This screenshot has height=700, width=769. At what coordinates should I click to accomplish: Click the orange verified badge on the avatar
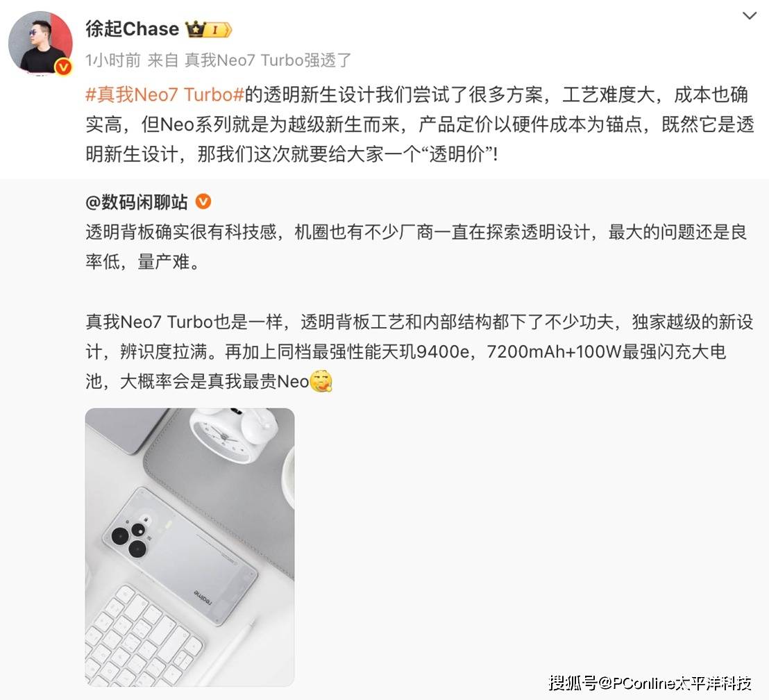click(64, 67)
